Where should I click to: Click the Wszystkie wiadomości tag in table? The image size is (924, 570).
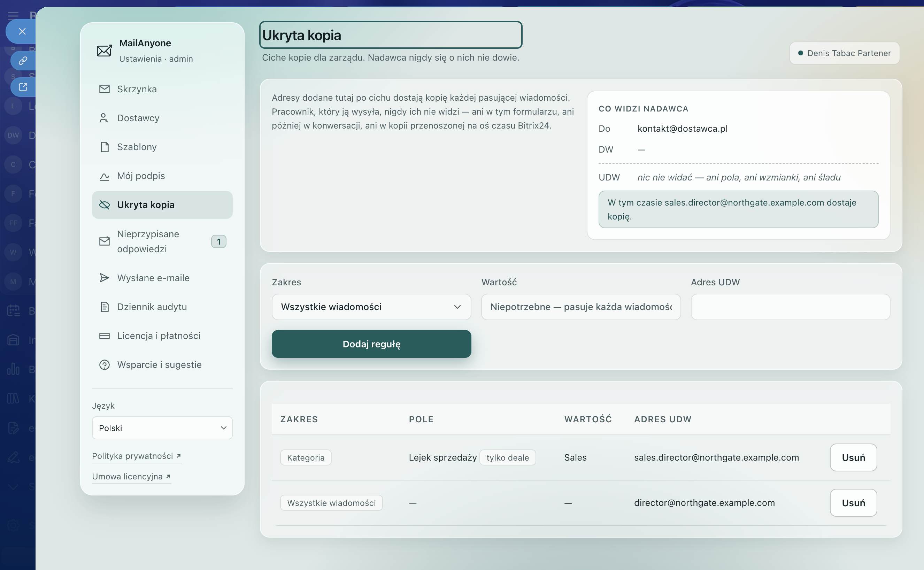331,503
